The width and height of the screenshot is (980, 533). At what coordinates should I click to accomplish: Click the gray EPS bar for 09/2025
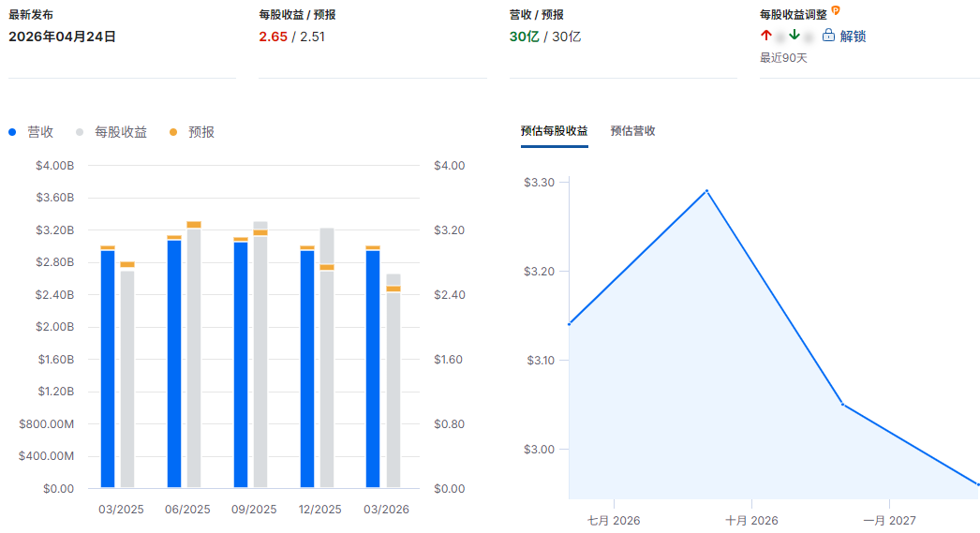260,354
